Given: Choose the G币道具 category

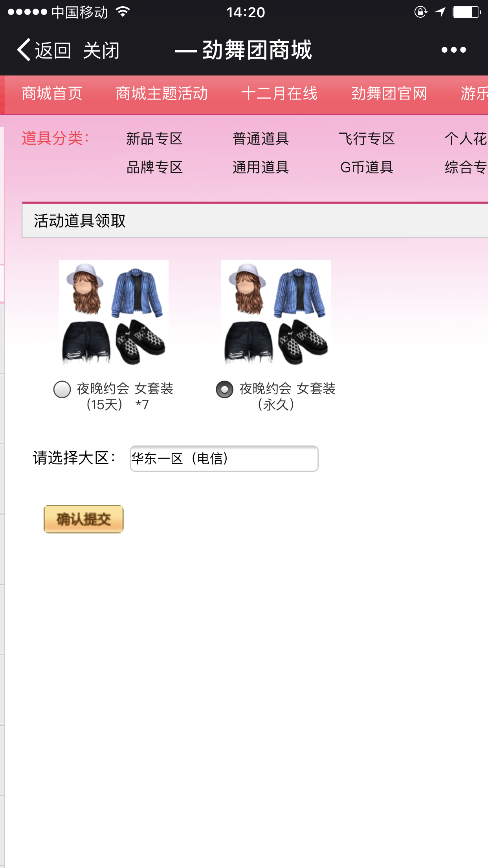Looking at the screenshot, I should (367, 167).
